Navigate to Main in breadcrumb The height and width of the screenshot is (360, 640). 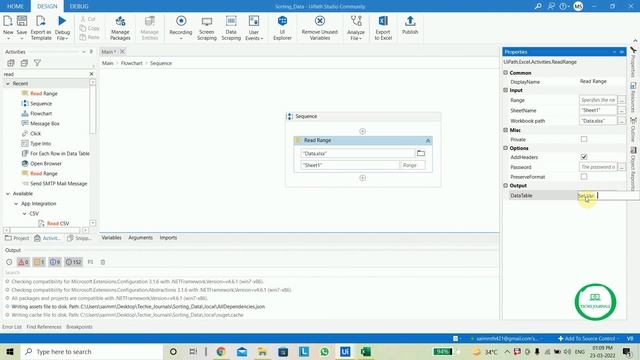pos(107,63)
